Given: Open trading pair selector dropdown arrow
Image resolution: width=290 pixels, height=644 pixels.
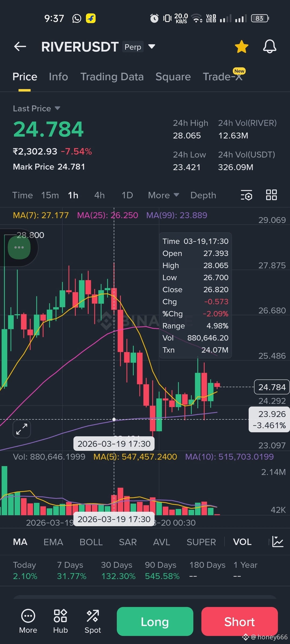Looking at the screenshot, I should pos(152,47).
